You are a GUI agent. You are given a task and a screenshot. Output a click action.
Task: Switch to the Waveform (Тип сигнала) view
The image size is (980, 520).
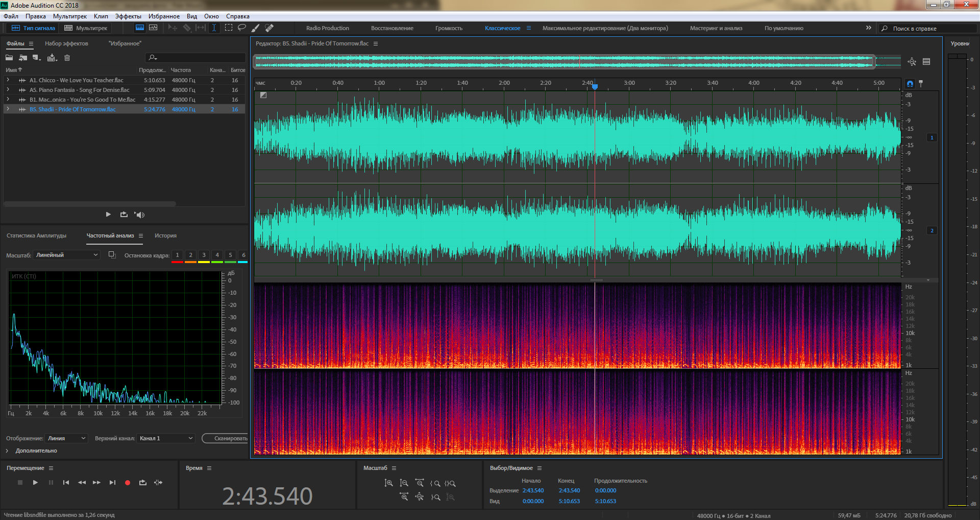click(34, 28)
